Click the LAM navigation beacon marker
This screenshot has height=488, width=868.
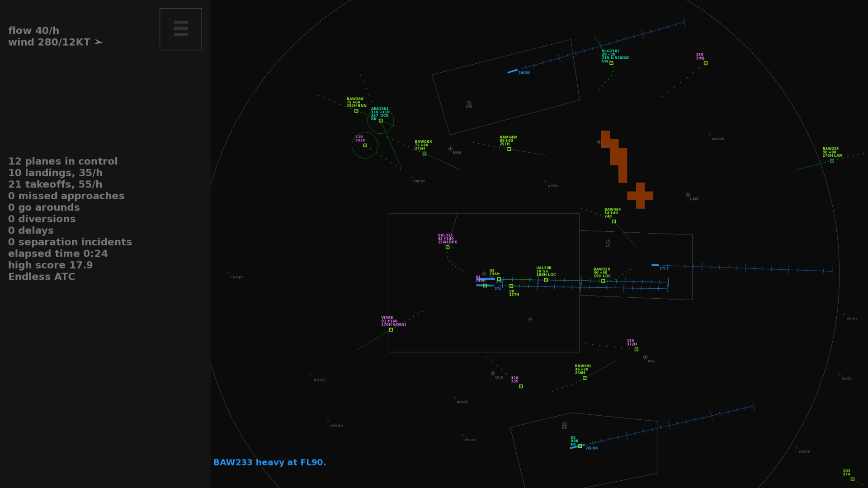click(688, 195)
